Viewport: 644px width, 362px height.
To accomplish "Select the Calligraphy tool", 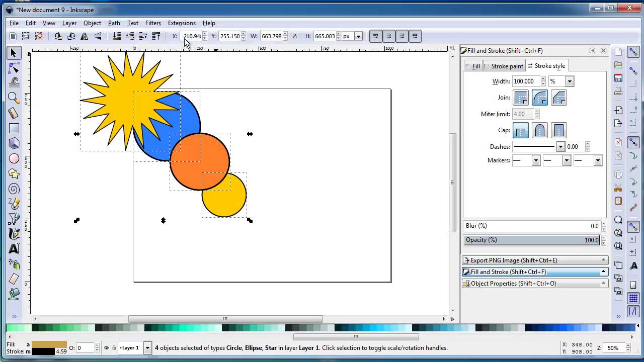I will (x=14, y=234).
